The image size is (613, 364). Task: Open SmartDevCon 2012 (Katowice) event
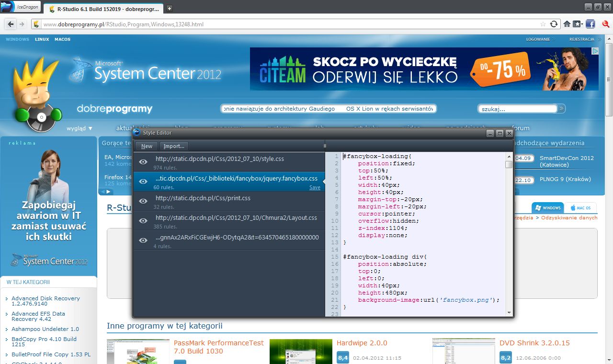567,161
